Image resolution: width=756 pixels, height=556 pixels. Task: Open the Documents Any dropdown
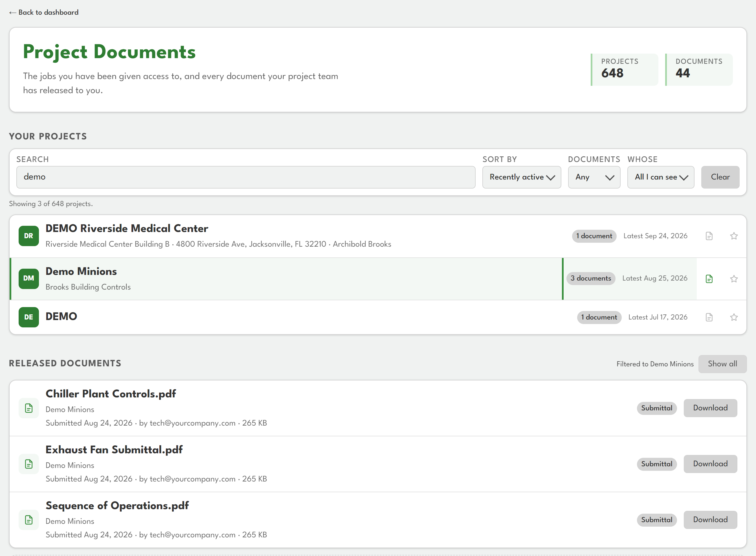[594, 177]
